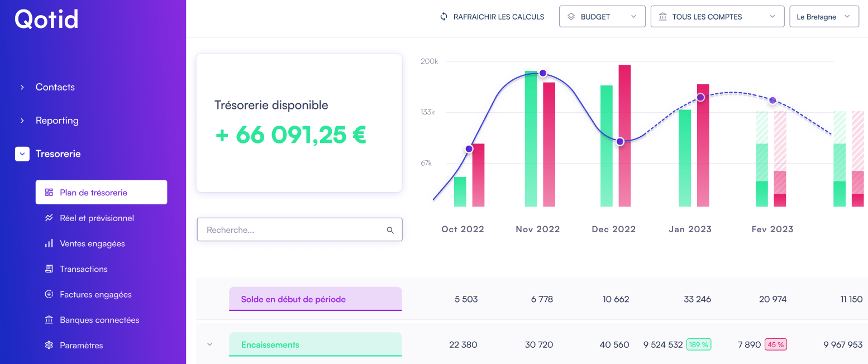Click the Réel et prévisionnel chart icon
This screenshot has width=868, height=364.
50,218
